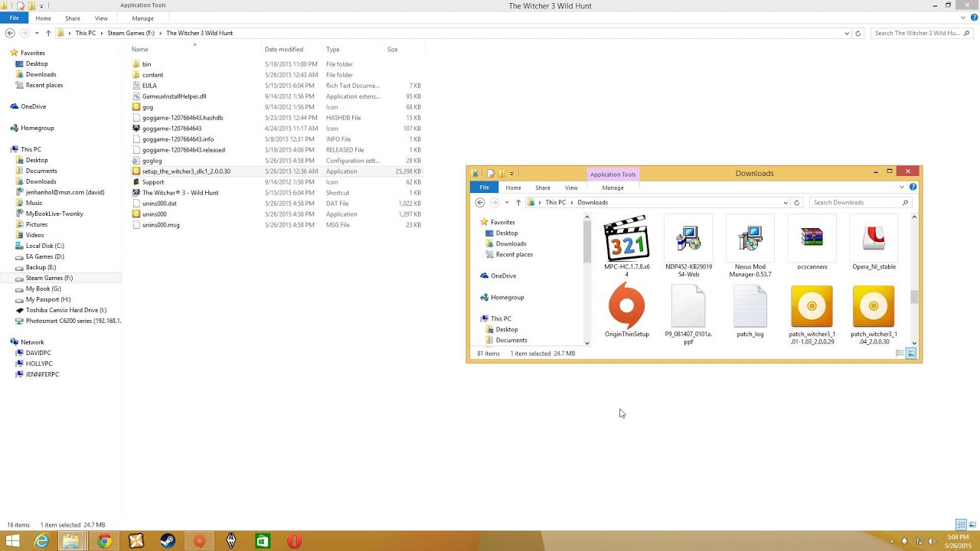Launch Opera browser from taskbar
The width and height of the screenshot is (980, 551).
click(294, 541)
